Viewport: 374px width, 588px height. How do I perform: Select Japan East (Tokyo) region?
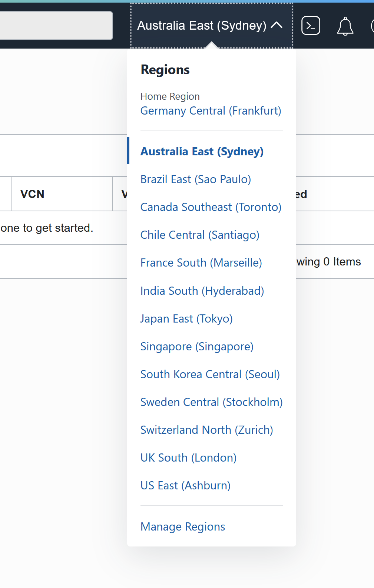pos(186,319)
